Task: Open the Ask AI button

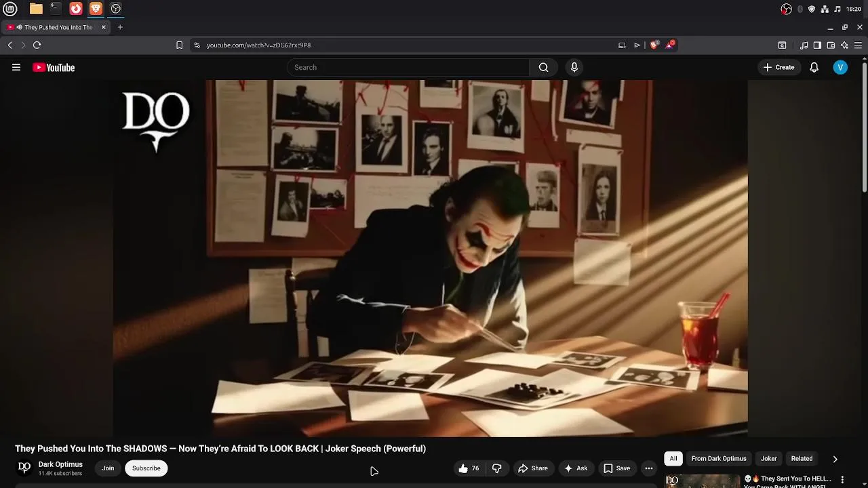Action: coord(576,468)
